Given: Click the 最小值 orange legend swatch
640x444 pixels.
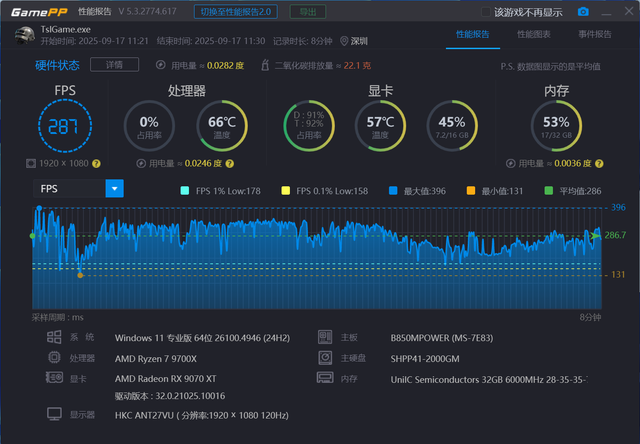Looking at the screenshot, I should [471, 191].
